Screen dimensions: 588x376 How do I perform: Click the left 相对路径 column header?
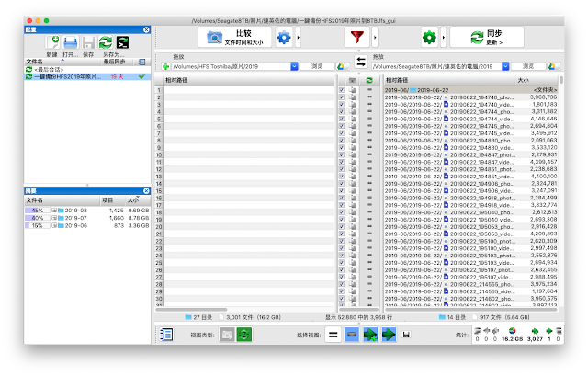248,80
